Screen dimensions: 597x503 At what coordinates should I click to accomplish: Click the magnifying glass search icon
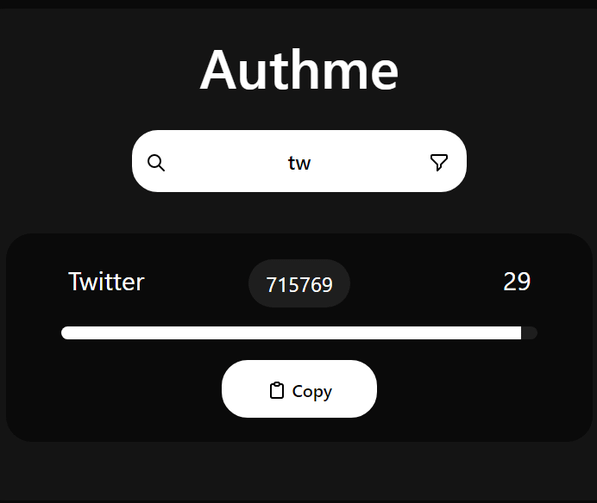[x=156, y=163]
